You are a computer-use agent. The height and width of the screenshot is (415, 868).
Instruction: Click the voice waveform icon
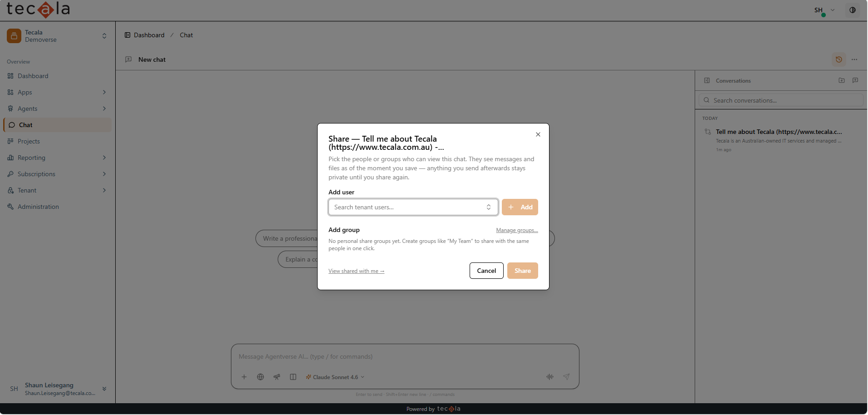coord(550,377)
